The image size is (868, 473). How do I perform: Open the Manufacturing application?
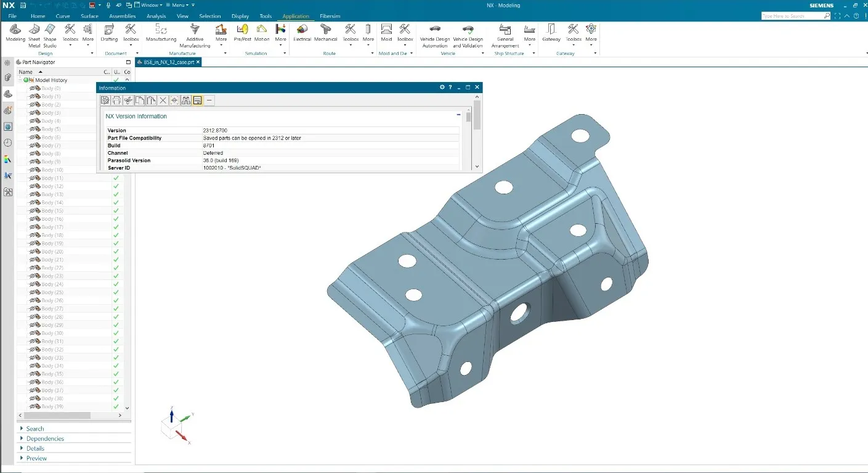[x=161, y=33]
